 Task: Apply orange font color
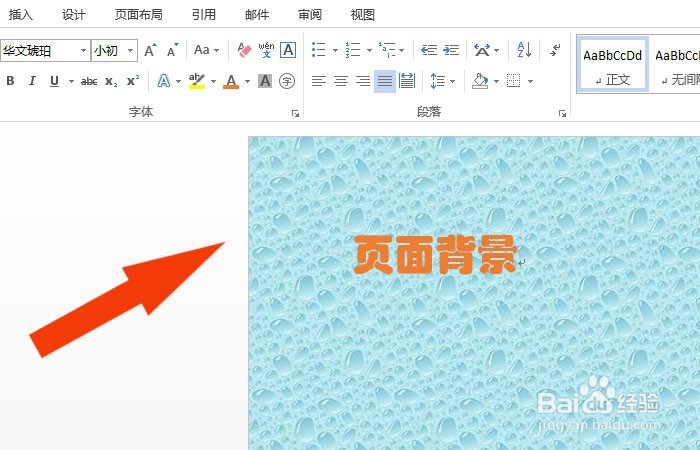click(231, 81)
